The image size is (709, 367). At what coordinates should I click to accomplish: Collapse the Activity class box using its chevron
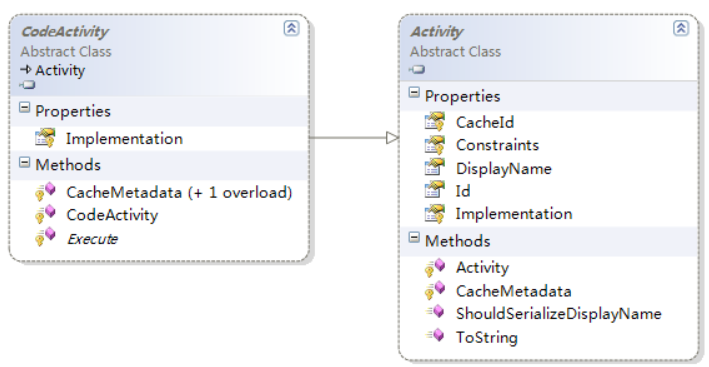[681, 28]
